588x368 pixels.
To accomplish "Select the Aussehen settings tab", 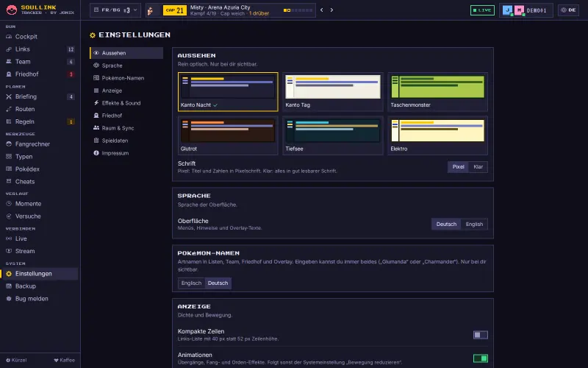I will pos(126,53).
